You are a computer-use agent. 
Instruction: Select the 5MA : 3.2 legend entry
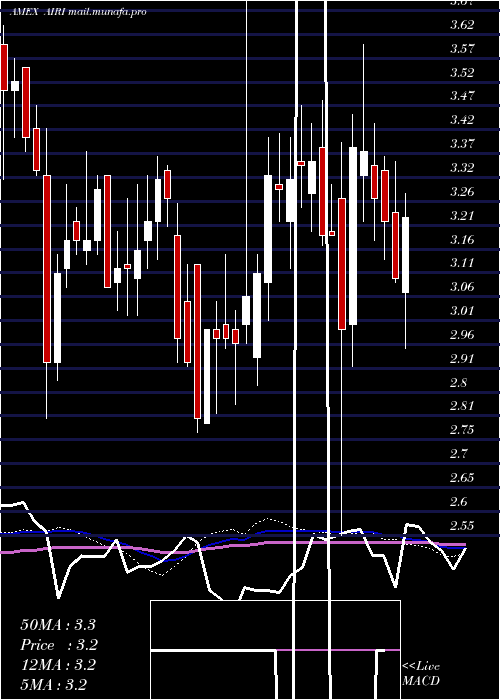pos(54,685)
